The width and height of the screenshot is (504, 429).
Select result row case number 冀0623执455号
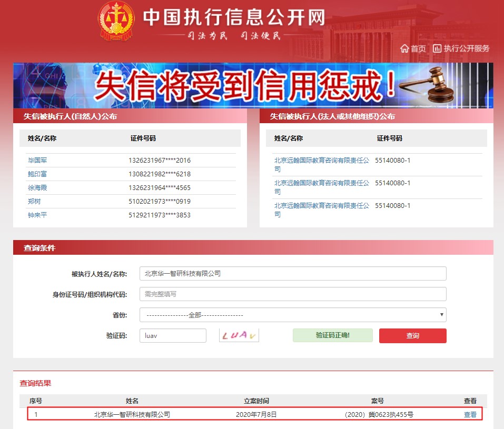click(x=379, y=415)
